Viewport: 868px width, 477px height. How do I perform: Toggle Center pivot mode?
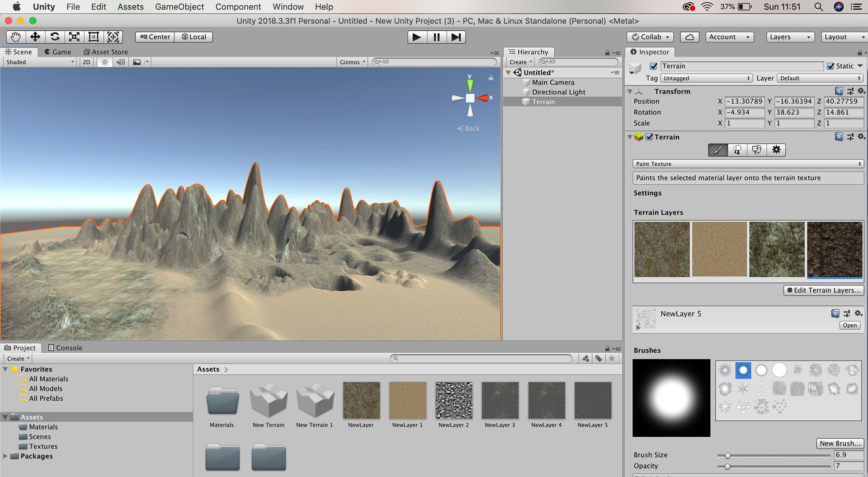tap(155, 37)
